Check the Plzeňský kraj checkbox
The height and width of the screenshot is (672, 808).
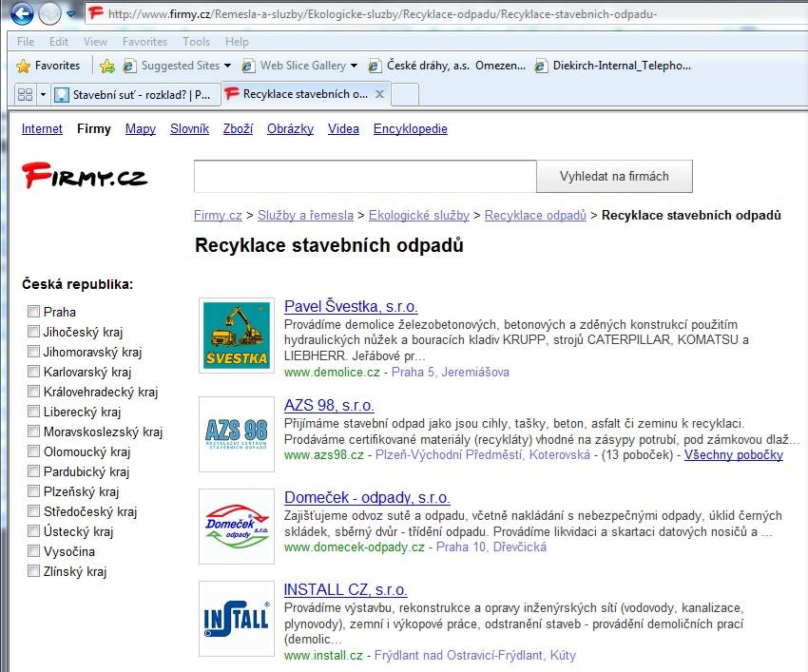tap(33, 491)
